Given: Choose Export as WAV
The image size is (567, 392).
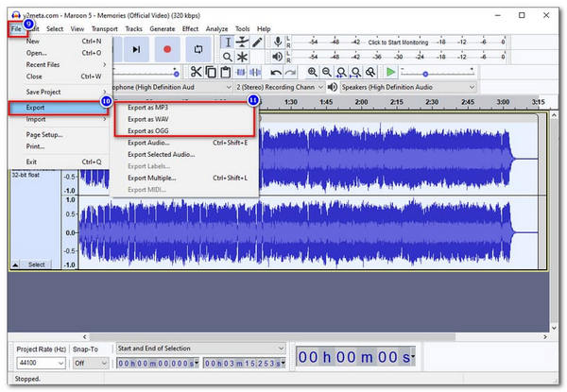Looking at the screenshot, I should [x=184, y=119].
